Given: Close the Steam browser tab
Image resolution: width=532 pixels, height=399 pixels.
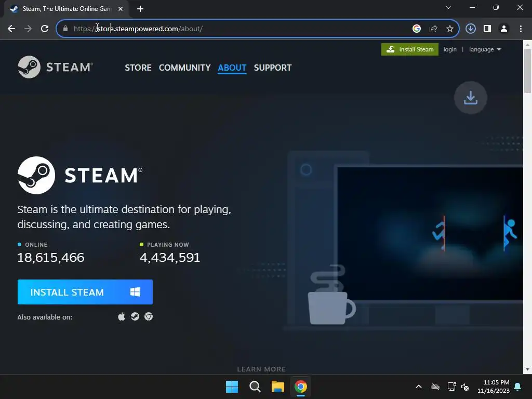Looking at the screenshot, I should click(x=121, y=9).
